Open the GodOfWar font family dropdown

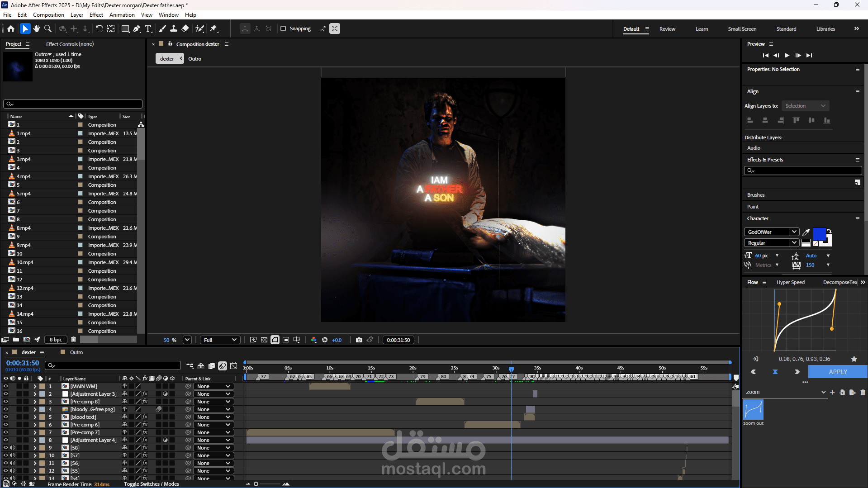coord(794,232)
